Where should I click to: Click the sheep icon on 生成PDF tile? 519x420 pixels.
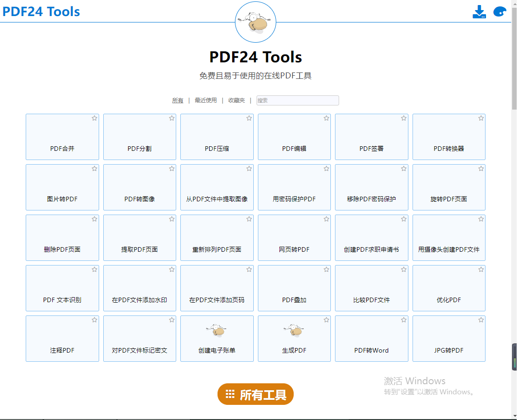pos(294,330)
